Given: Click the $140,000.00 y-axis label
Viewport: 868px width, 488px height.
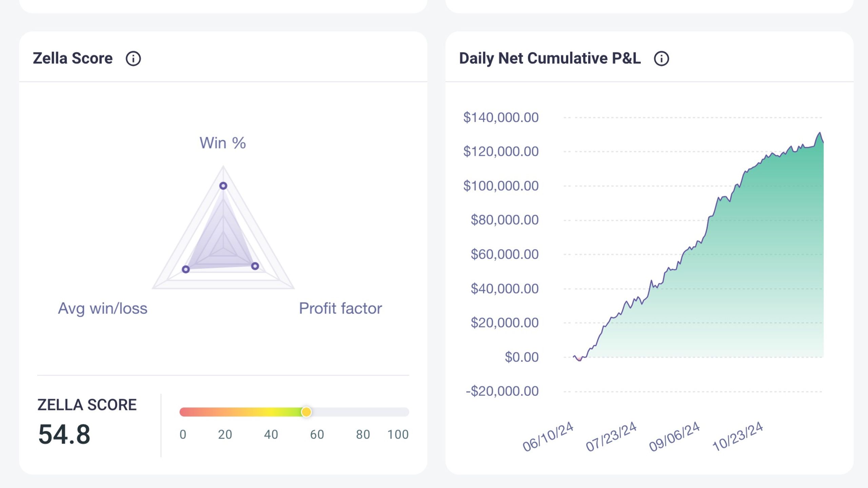Looking at the screenshot, I should coord(501,117).
